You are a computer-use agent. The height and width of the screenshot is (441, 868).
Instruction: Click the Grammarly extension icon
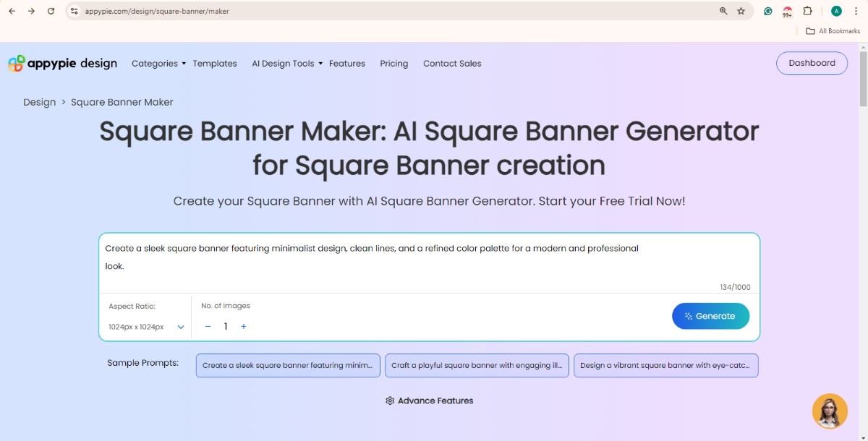click(x=767, y=11)
